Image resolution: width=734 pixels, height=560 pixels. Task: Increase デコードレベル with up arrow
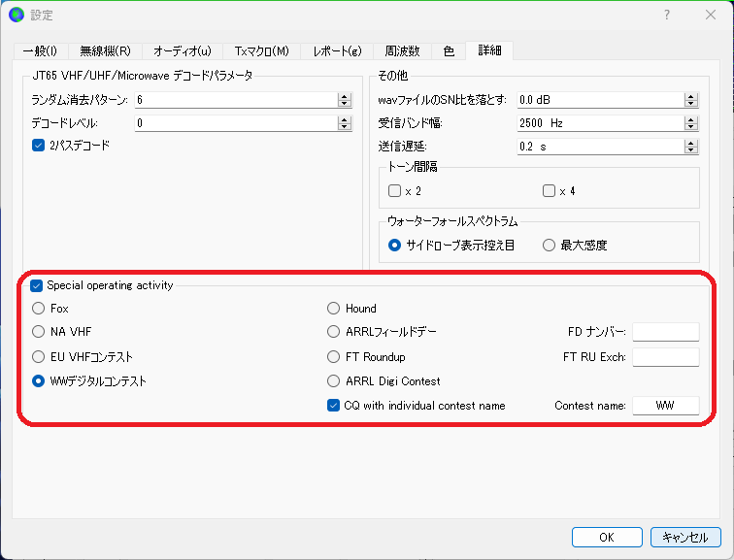(345, 119)
